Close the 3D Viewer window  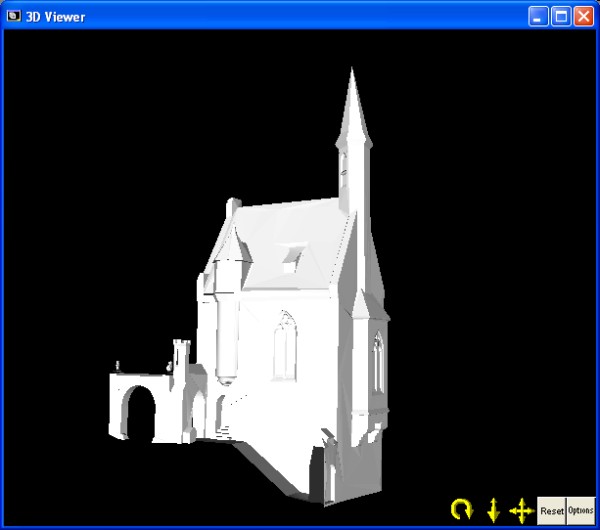[584, 16]
